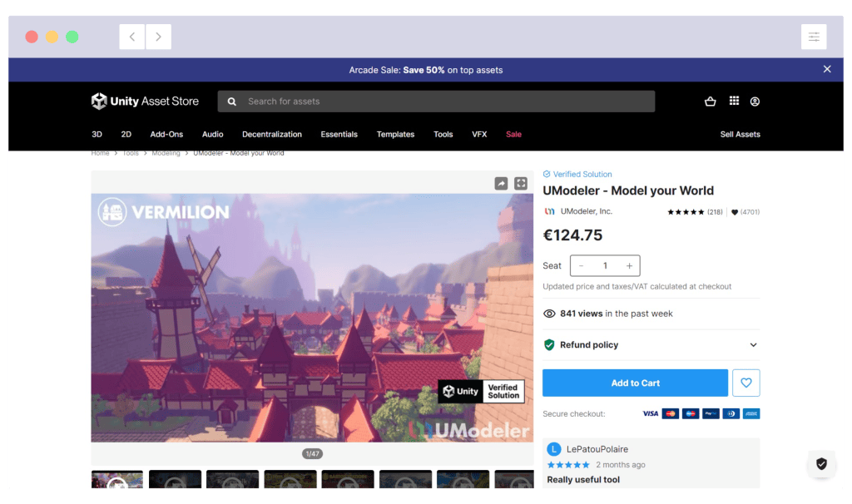Click the Search for assets field
The image size is (852, 504).
[x=436, y=101]
